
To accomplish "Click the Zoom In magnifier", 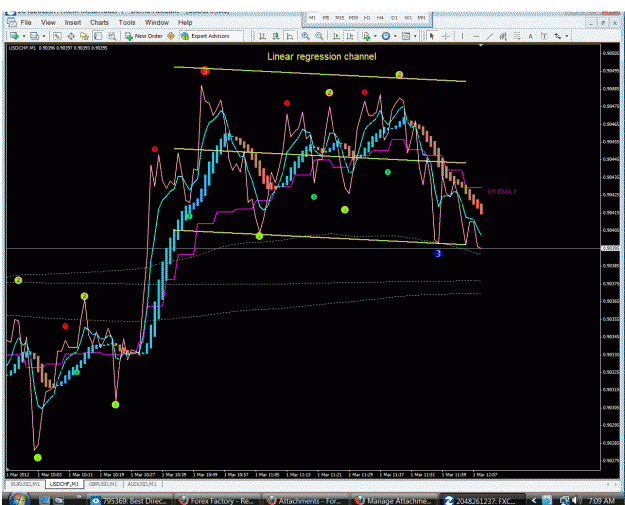I will pyautogui.click(x=305, y=36).
